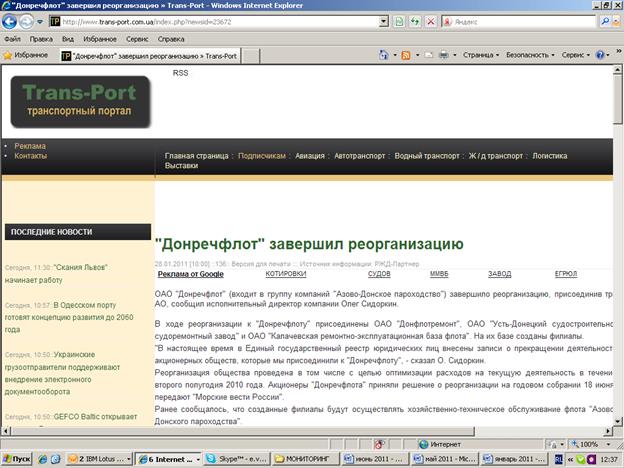
Task: Open the Справка menu
Action: (x=171, y=39)
